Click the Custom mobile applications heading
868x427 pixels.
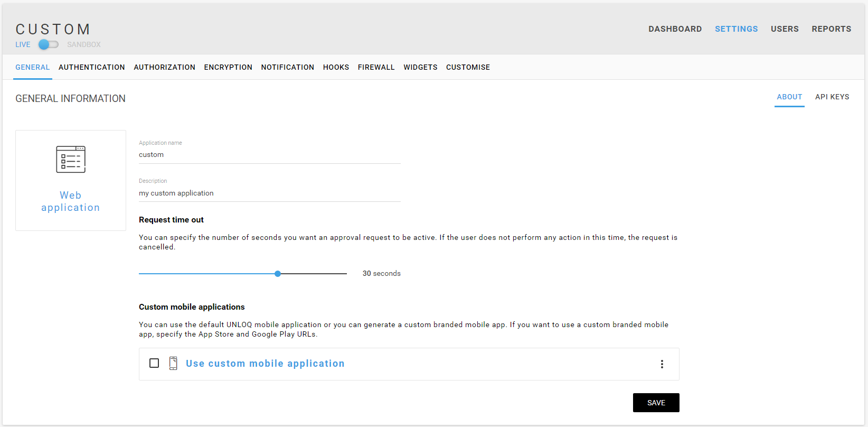pos(192,307)
